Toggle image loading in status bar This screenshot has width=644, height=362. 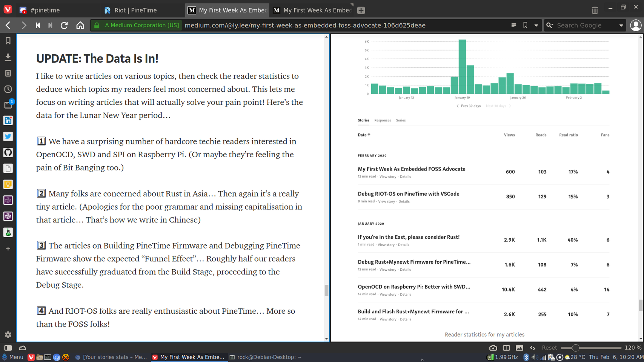[x=520, y=348]
